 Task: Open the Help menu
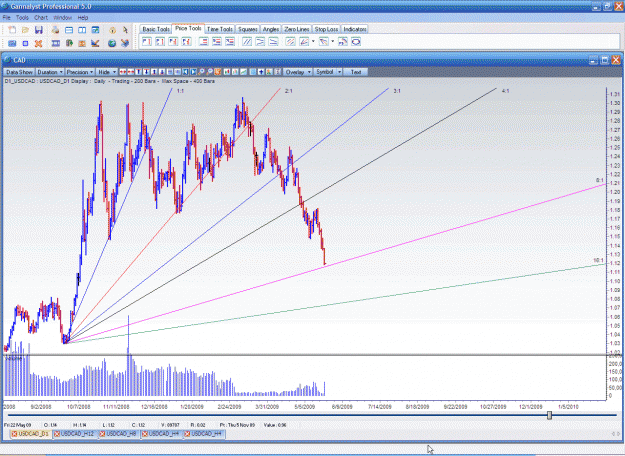click(83, 18)
